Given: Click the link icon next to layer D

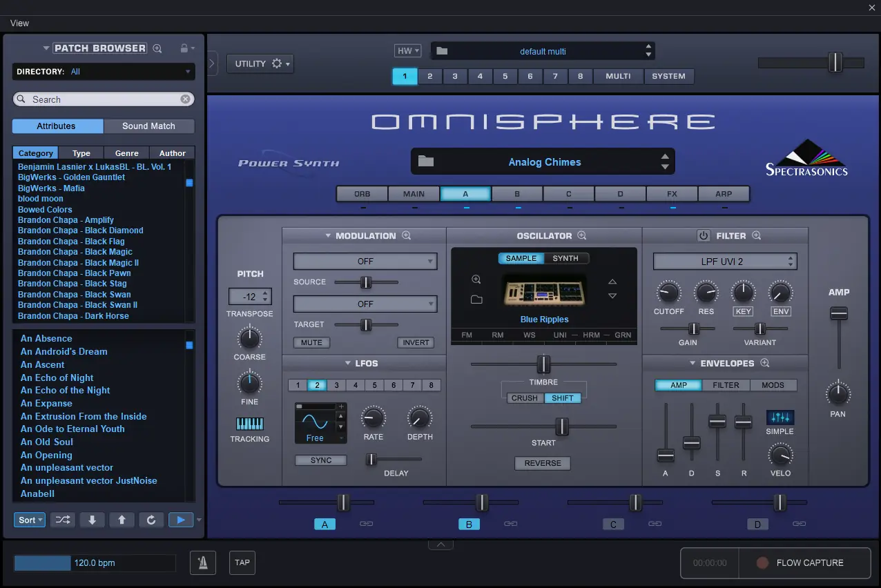Looking at the screenshot, I should (x=799, y=524).
